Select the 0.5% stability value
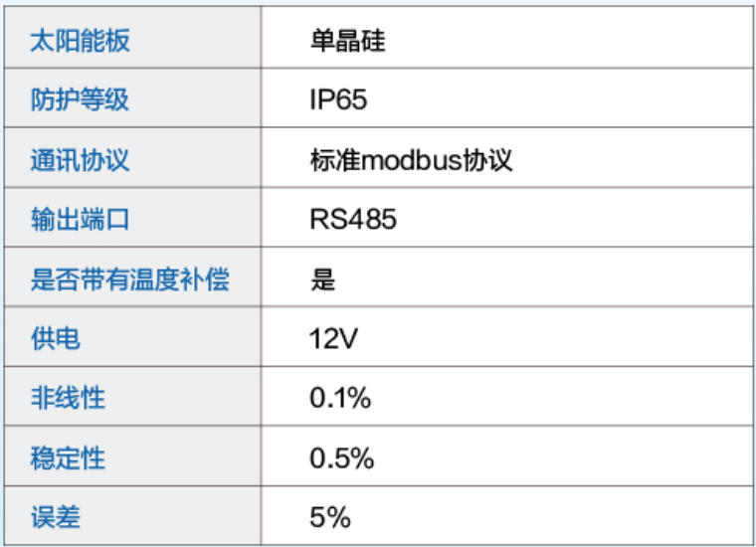Viewport: 756px width, 547px height. click(341, 458)
